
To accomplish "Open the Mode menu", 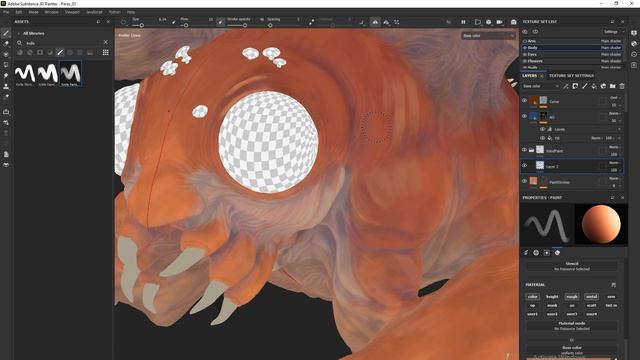I will [33, 12].
